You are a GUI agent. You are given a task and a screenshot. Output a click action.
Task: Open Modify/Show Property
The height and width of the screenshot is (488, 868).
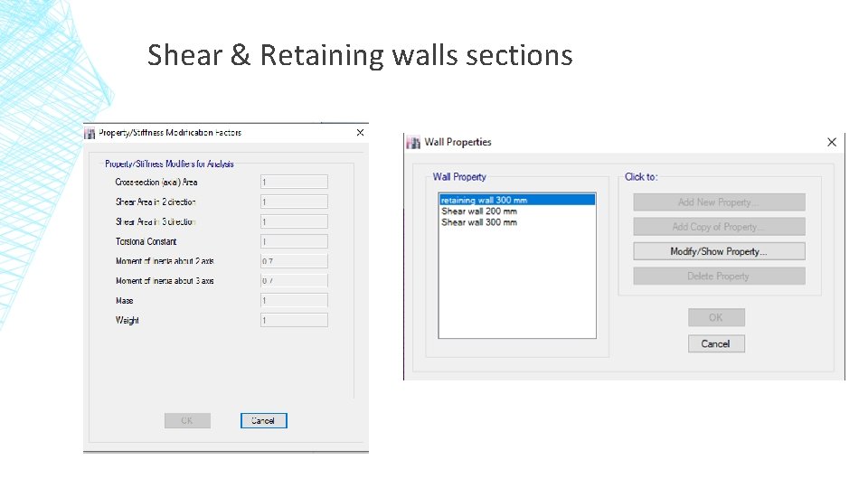point(719,251)
